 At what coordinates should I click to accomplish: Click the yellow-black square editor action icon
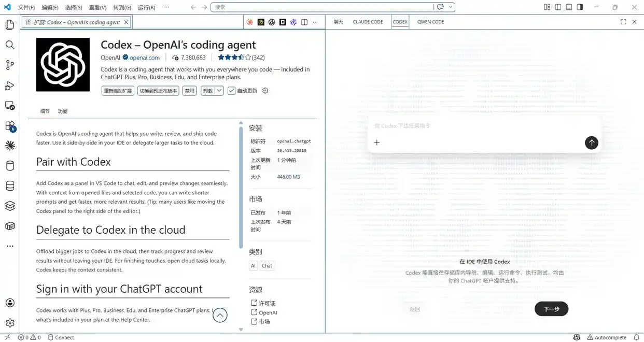click(x=261, y=22)
